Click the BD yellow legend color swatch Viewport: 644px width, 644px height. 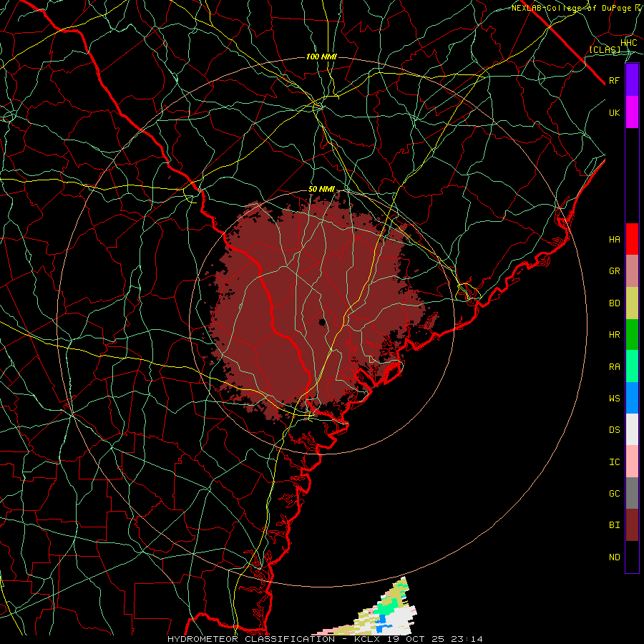632,303
